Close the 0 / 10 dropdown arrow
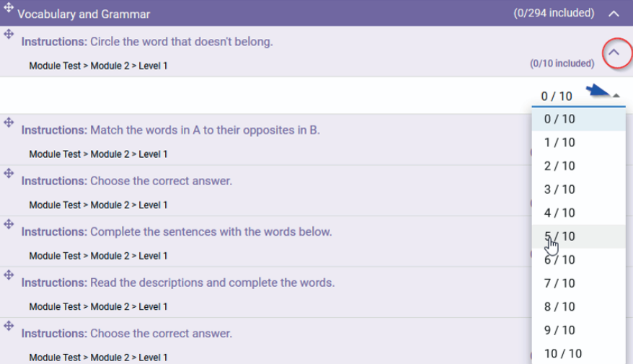Image resolution: width=633 pixels, height=364 pixels. pyautogui.click(x=616, y=96)
